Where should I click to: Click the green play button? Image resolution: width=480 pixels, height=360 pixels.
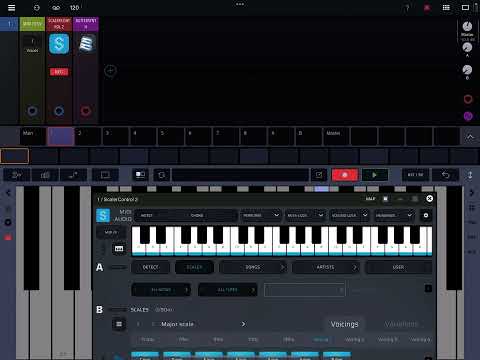375,175
